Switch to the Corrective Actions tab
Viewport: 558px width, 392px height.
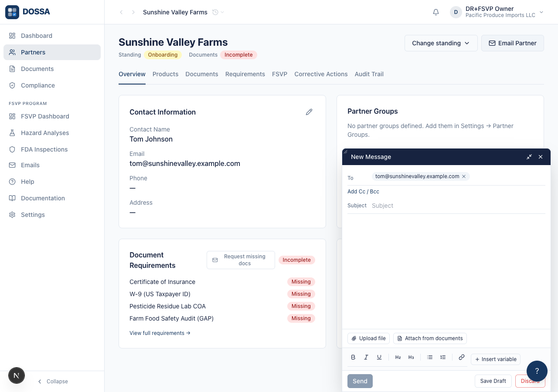tap(321, 74)
